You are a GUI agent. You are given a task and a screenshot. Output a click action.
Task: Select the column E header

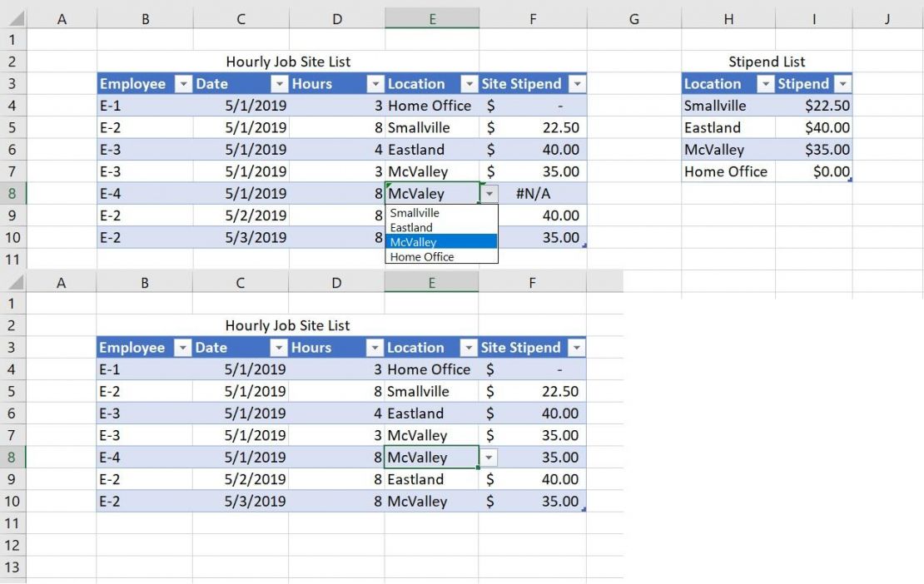point(431,18)
